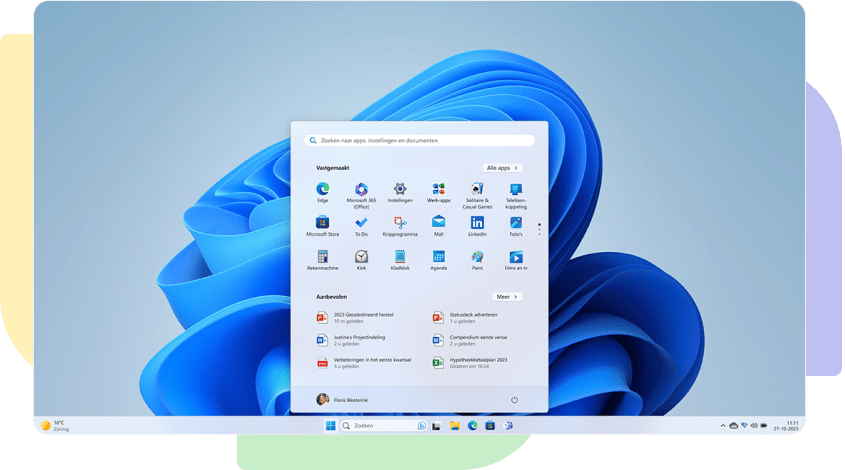This screenshot has height=470, width=845.
Task: Open the Werk-apps folder
Action: 439,192
